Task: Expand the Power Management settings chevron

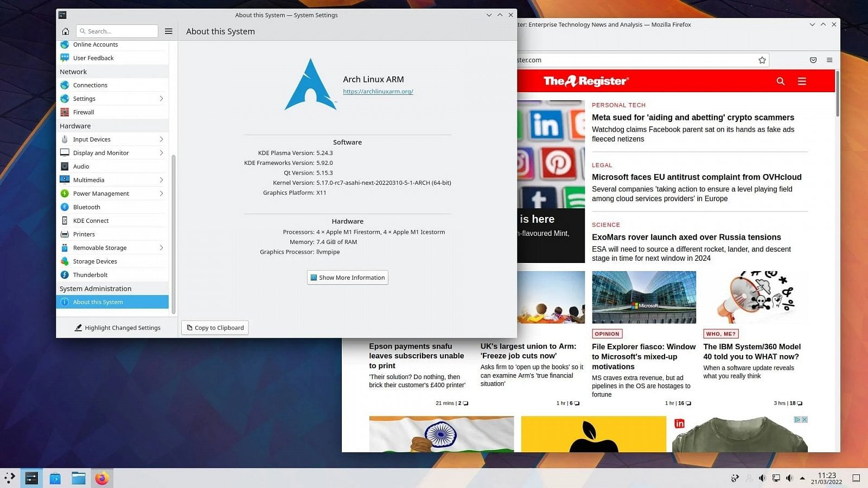Action: click(161, 193)
